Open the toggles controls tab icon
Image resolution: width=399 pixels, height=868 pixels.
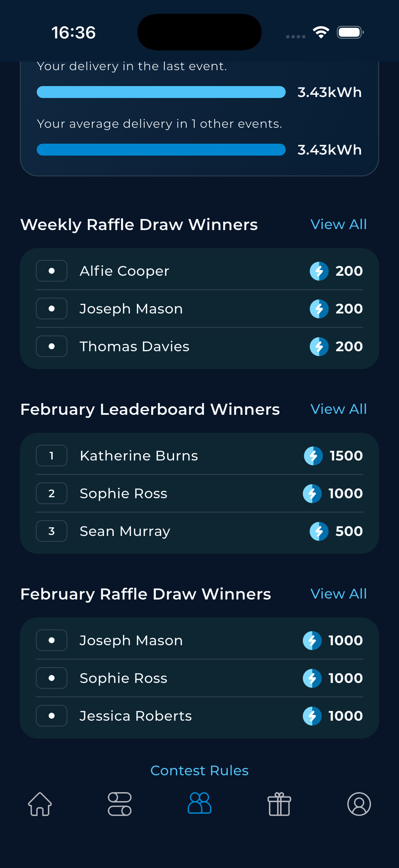[119, 804]
